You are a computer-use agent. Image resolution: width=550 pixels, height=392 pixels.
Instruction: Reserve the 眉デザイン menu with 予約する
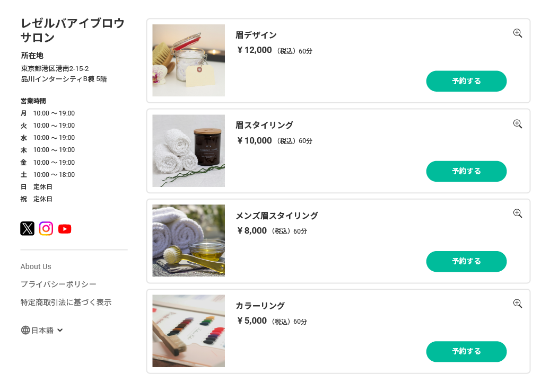(x=466, y=81)
